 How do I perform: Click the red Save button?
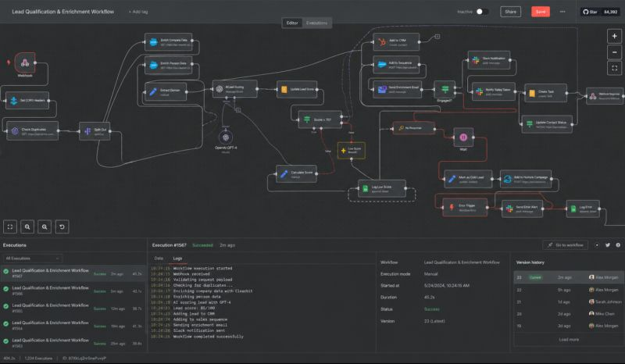[540, 12]
